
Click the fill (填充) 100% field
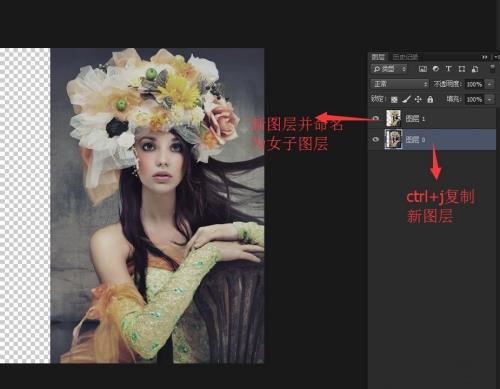point(474,99)
